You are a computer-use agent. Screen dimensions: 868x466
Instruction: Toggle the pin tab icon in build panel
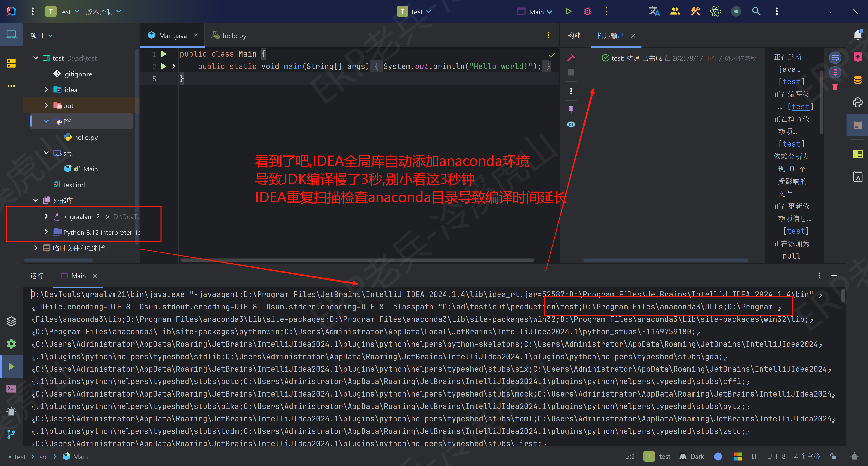(571, 109)
